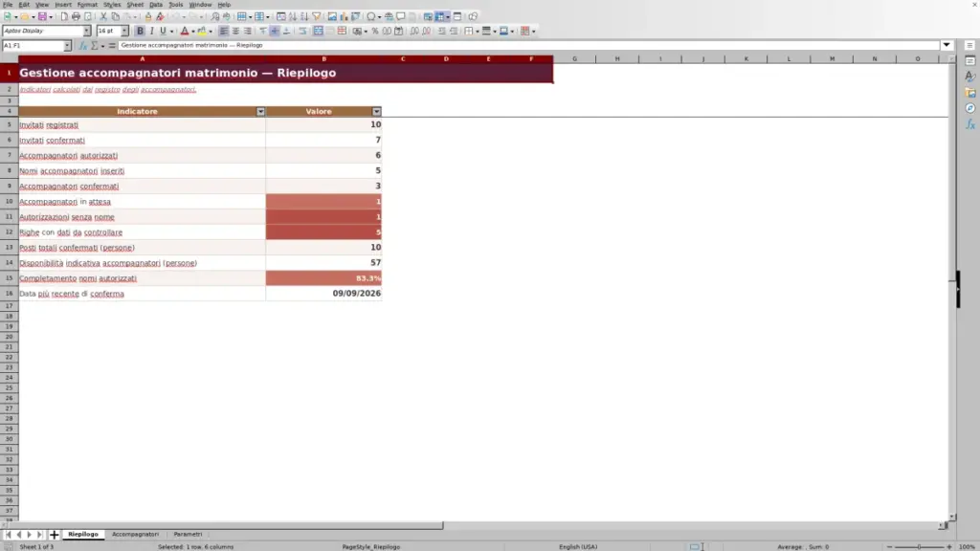This screenshot has height=551, width=980.
Task: Click the zoom in plus button
Action: coord(949,547)
